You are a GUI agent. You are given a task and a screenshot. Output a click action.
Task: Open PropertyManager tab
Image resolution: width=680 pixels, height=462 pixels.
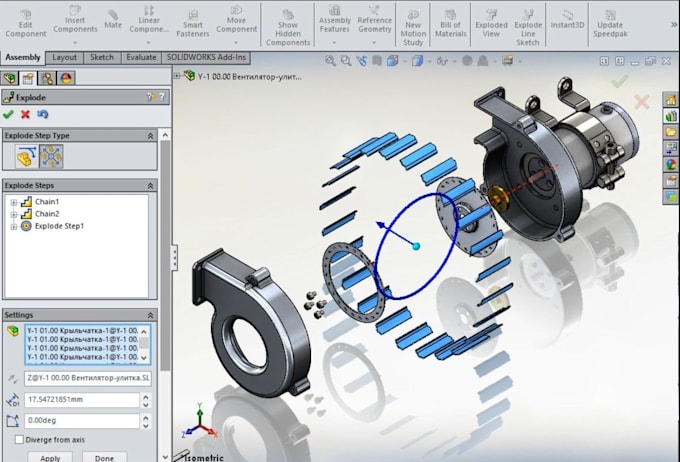pos(28,78)
